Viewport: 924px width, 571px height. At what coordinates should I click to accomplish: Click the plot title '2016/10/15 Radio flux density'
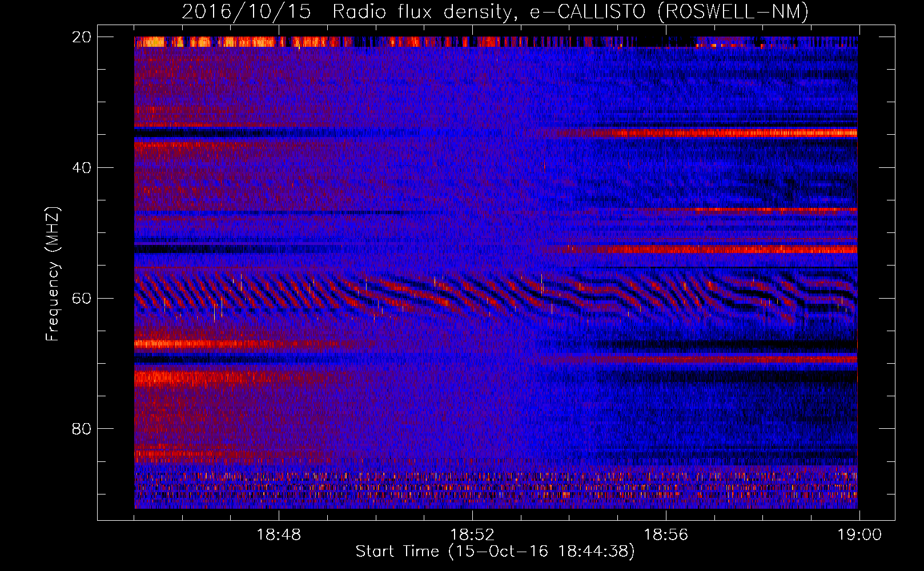tap(495, 12)
